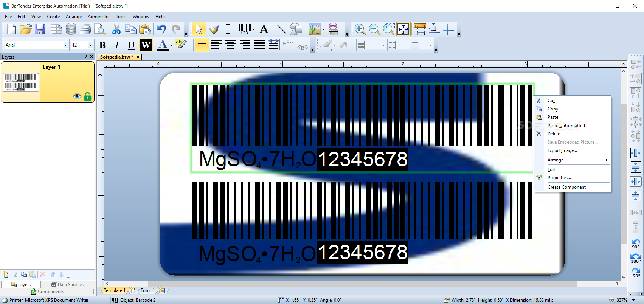
Task: Cut the selection with scissors icon
Action: coord(116,29)
